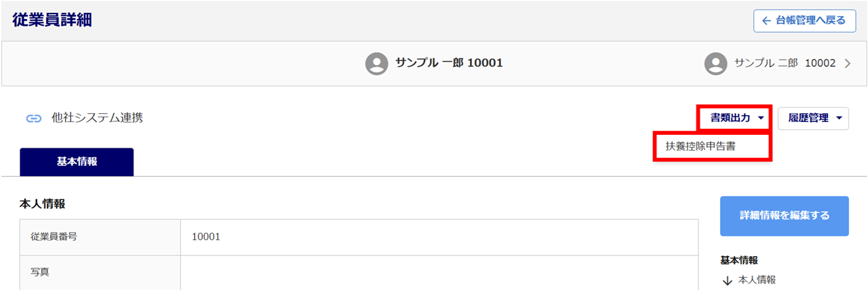The image size is (868, 290).
Task: Click the empty 写真 value cell
Action: (x=439, y=272)
